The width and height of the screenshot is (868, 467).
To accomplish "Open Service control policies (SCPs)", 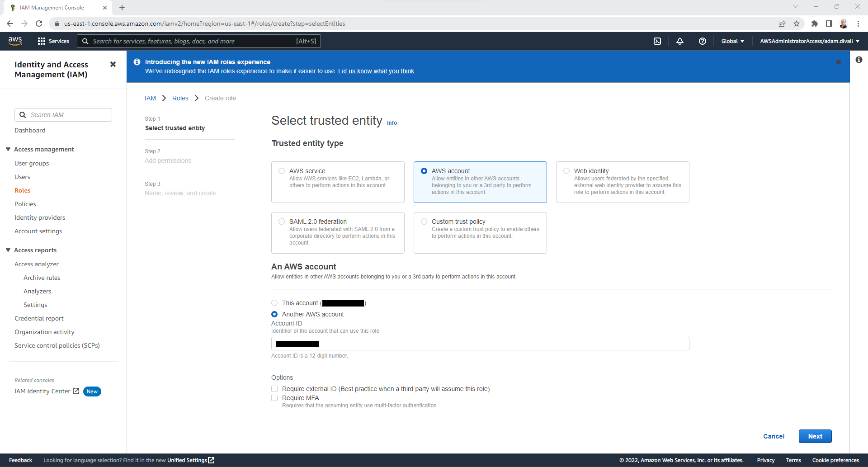I will (x=57, y=345).
